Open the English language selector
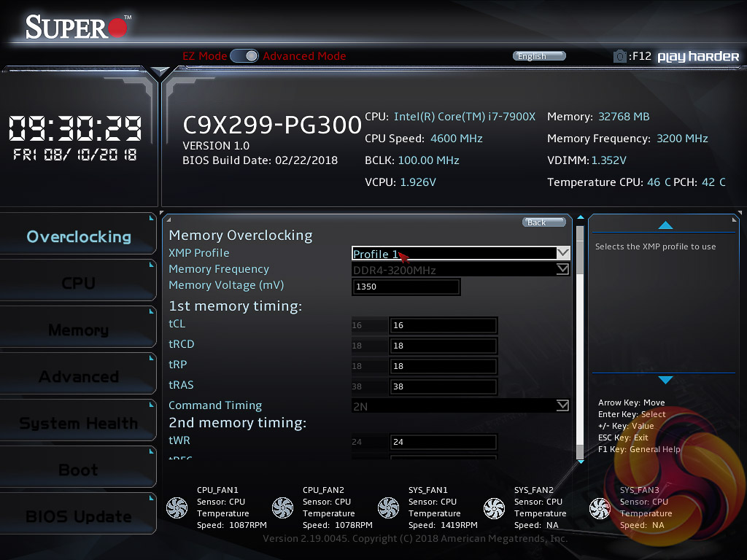 pyautogui.click(x=539, y=56)
